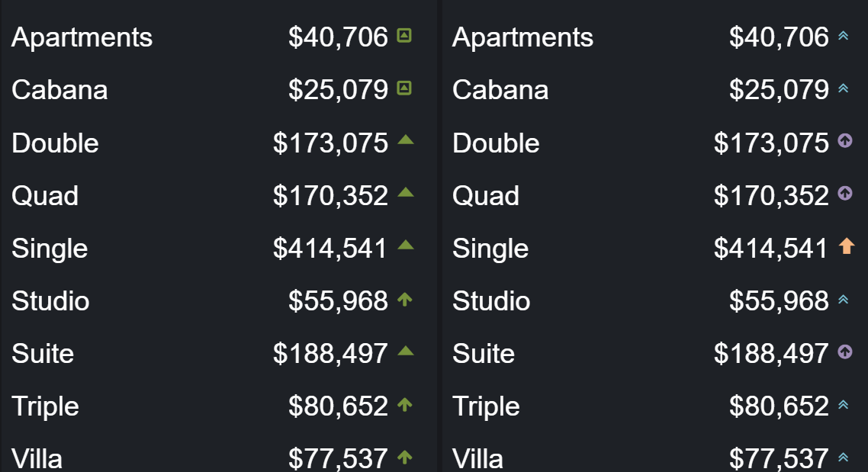Click the $80,652 value in the right table
The image size is (868, 472).
coord(779,406)
